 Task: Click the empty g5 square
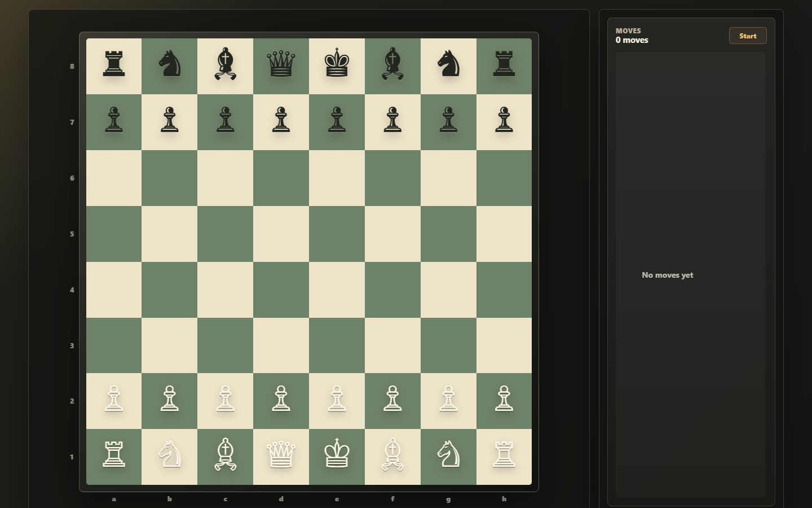coord(448,234)
